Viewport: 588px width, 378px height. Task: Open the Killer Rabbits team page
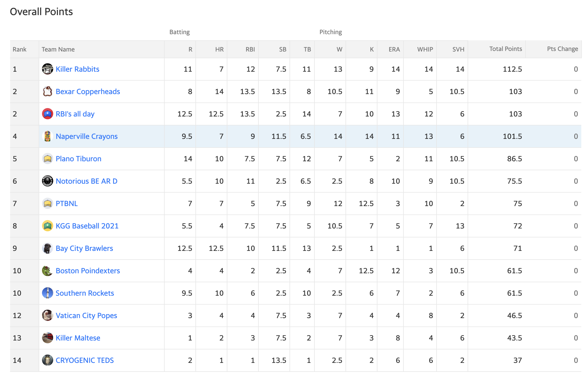click(78, 69)
